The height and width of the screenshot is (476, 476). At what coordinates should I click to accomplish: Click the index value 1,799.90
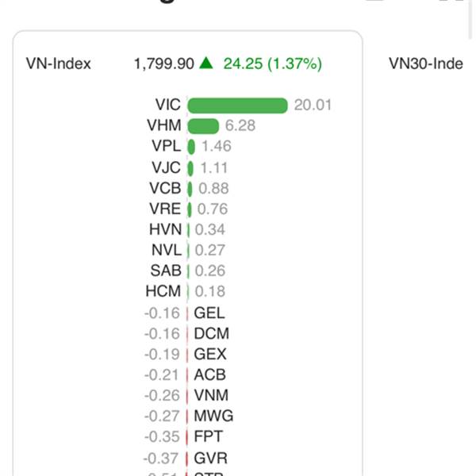tap(164, 63)
